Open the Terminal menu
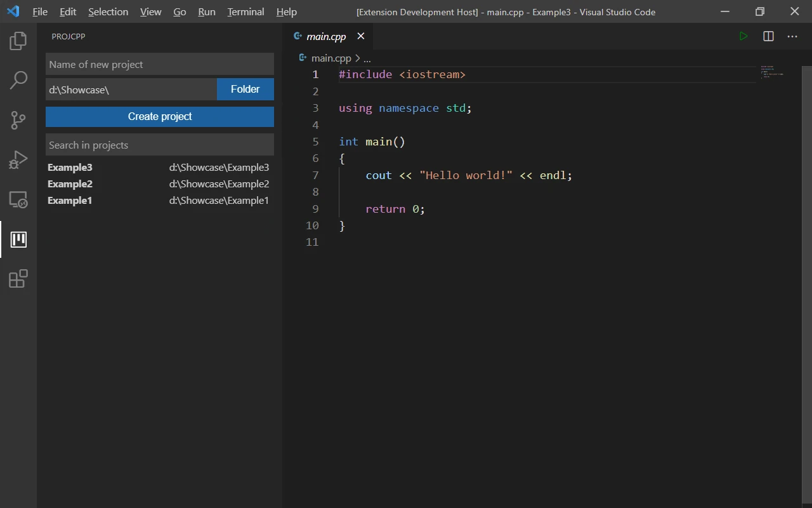 pyautogui.click(x=246, y=11)
